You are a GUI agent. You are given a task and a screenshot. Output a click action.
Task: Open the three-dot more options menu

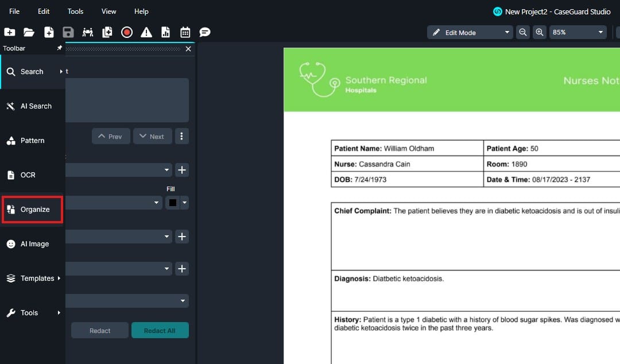click(181, 136)
